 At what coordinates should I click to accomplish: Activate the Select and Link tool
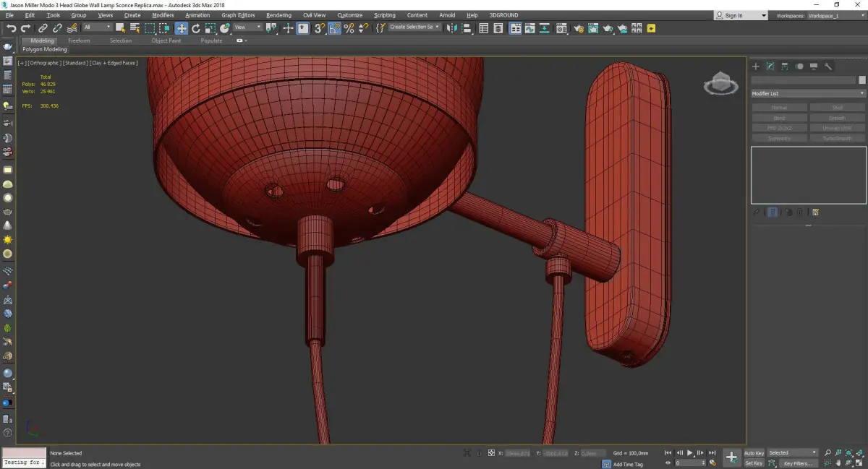(43, 28)
